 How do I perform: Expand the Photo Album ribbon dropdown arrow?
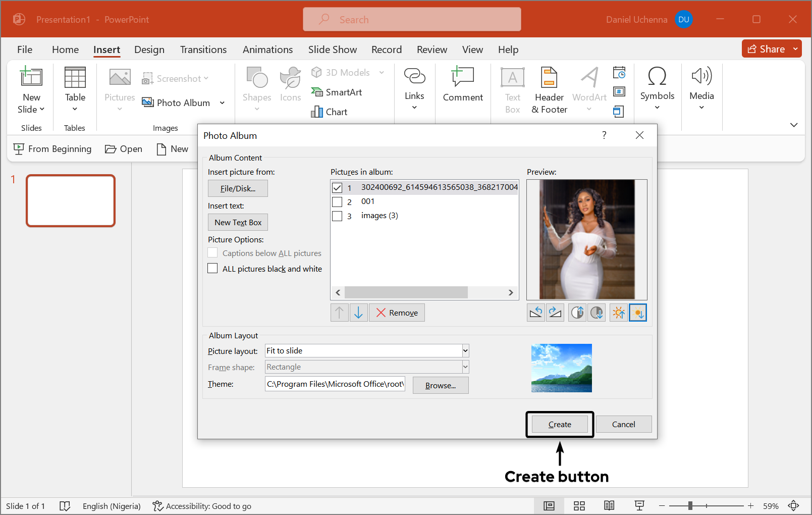[x=222, y=103]
